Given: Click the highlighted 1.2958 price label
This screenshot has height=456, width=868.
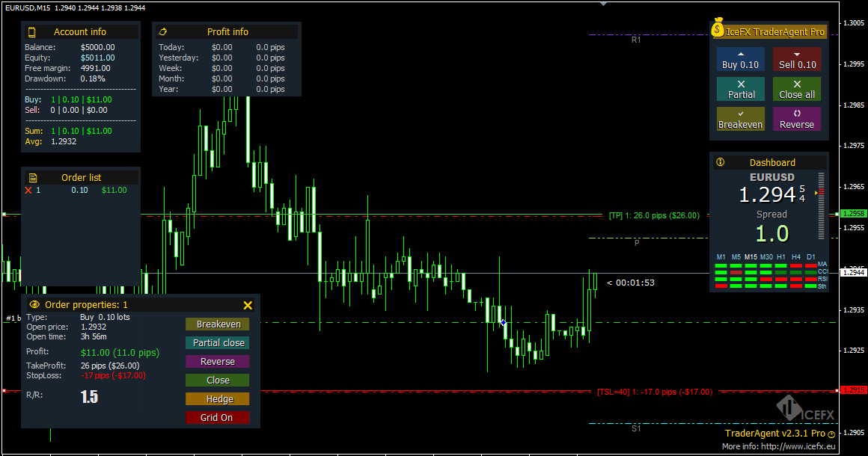Looking at the screenshot, I should click(853, 213).
